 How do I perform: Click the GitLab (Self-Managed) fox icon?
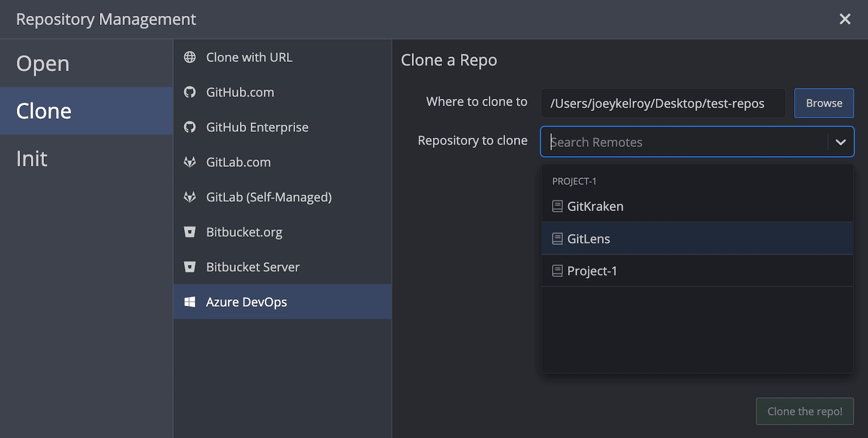(x=190, y=197)
